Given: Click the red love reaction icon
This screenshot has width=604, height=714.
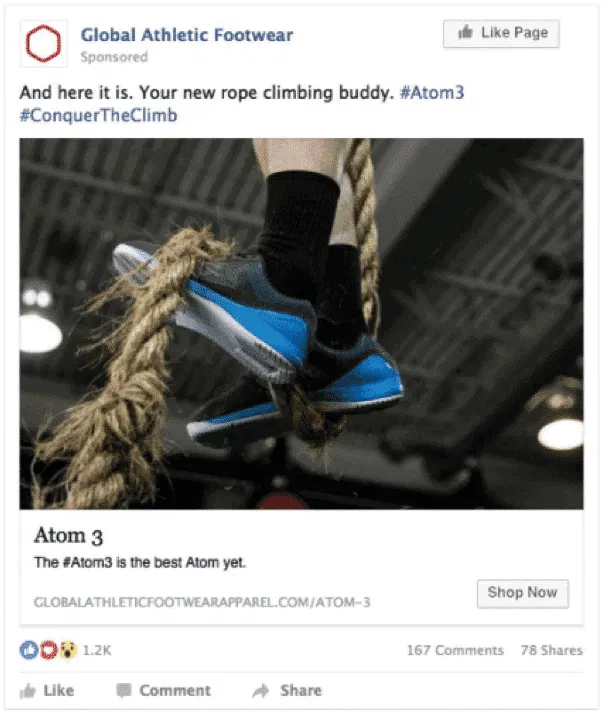Looking at the screenshot, I should point(48,650).
